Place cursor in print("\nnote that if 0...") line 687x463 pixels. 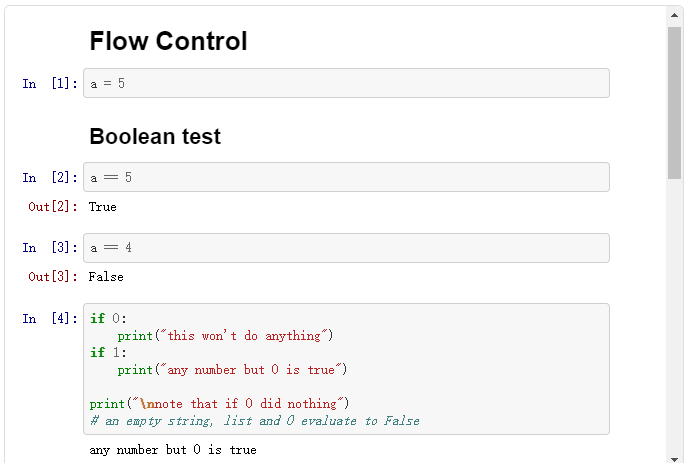click(x=218, y=404)
